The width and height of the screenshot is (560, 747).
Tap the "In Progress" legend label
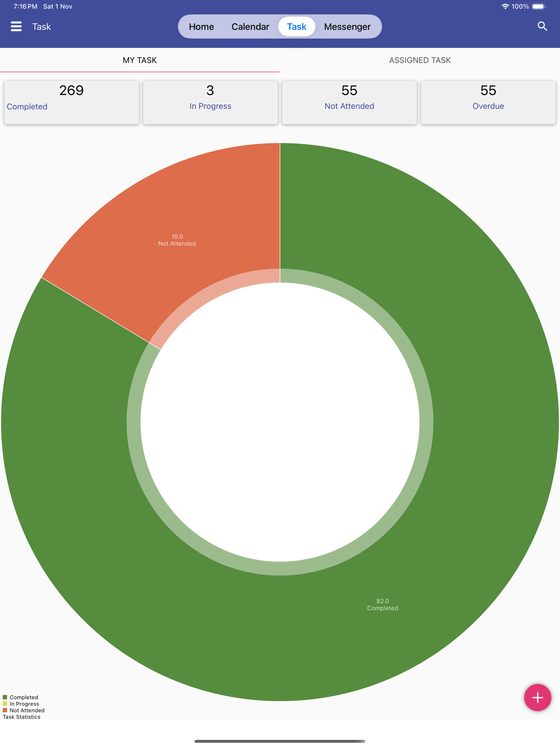[24, 704]
